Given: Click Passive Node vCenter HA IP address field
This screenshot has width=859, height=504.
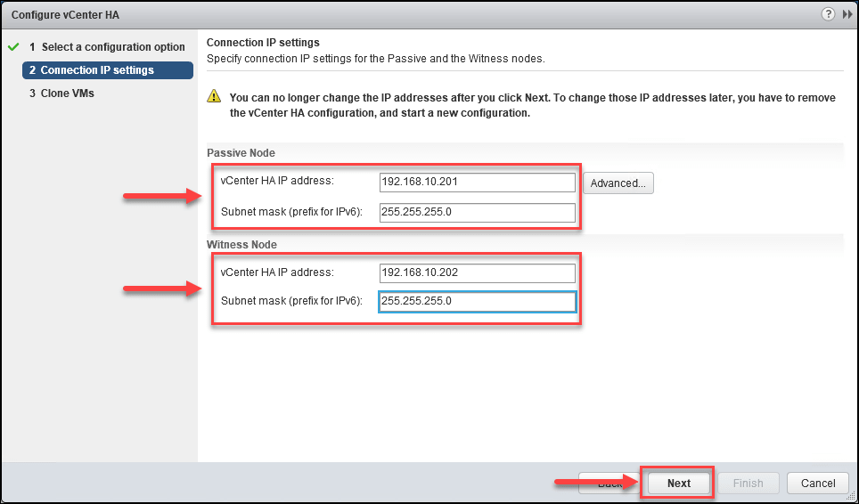Looking at the screenshot, I should coord(477,183).
